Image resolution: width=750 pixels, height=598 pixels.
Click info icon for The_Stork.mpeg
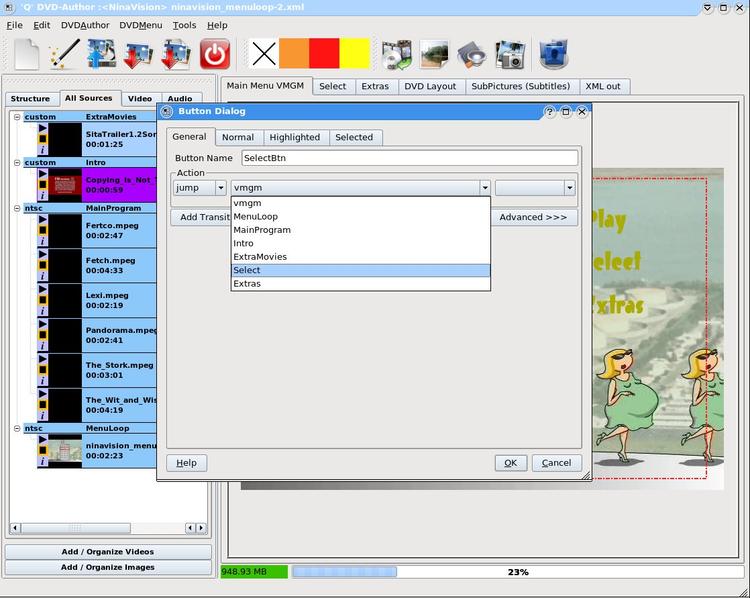[43, 381]
